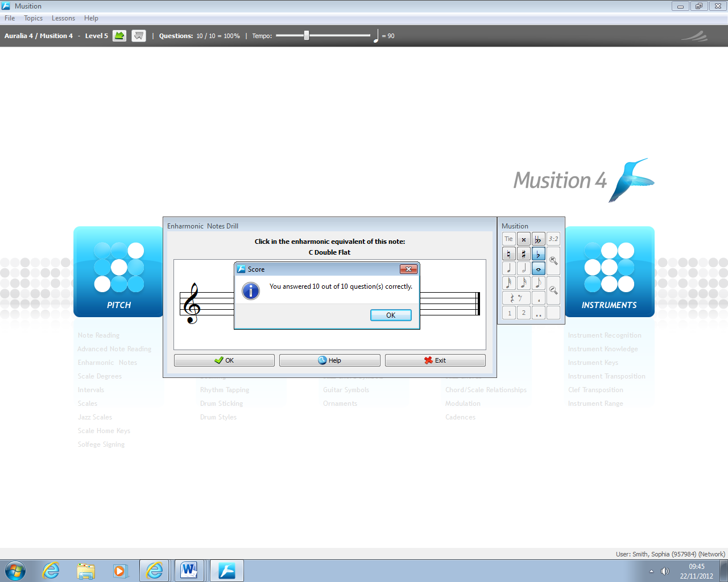Select voice 1 in the palette
The height and width of the screenshot is (582, 728).
point(509,313)
